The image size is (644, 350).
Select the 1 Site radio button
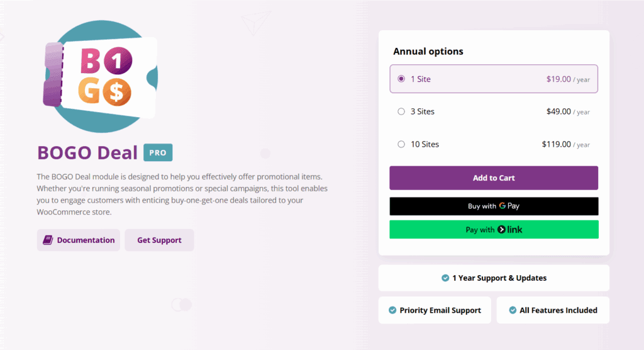tap(401, 79)
